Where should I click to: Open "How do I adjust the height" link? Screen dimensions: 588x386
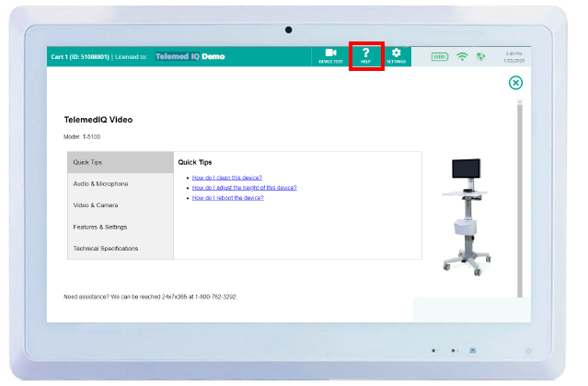244,187
